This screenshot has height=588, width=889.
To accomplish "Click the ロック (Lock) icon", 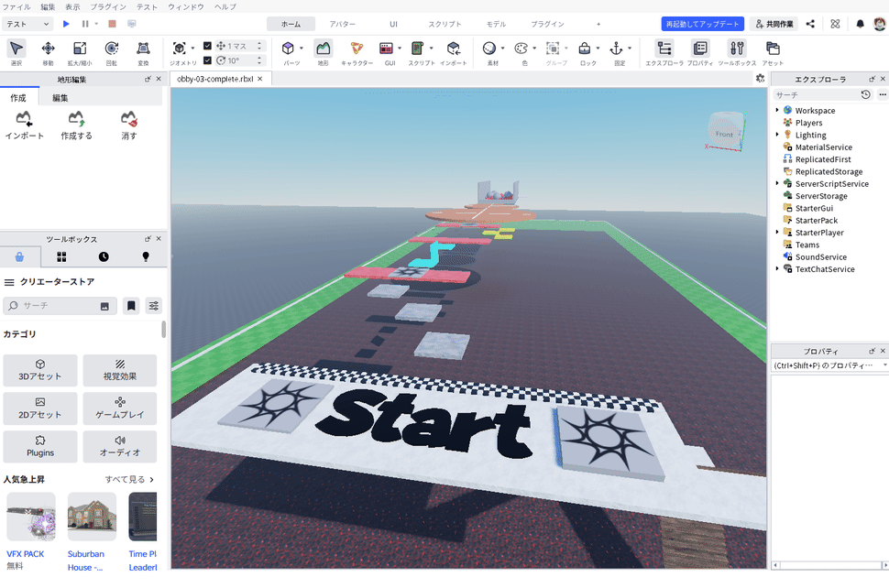I will (x=585, y=49).
